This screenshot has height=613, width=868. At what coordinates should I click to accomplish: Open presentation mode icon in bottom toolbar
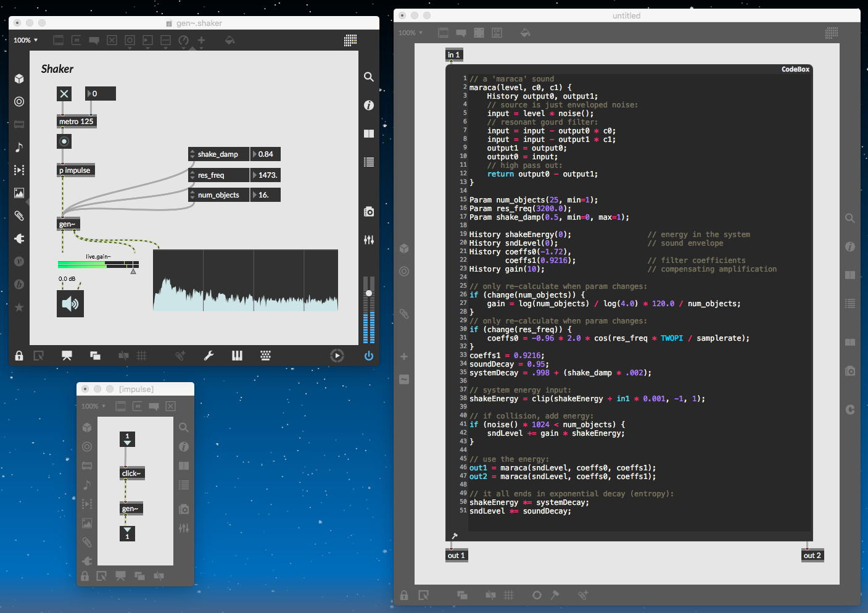(x=67, y=356)
